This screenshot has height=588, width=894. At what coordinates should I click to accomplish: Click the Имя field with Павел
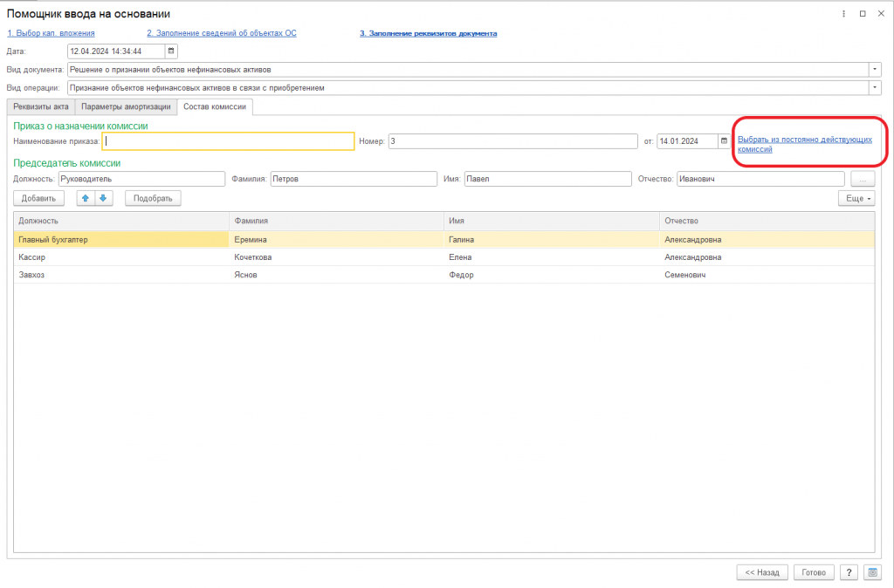548,179
